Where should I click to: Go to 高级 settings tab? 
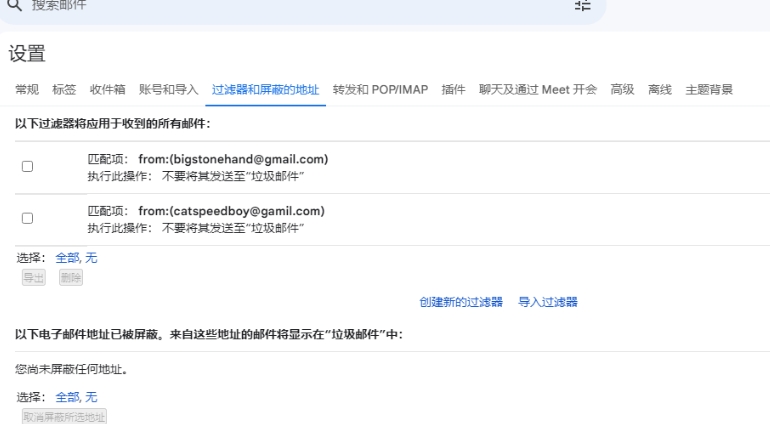[622, 89]
